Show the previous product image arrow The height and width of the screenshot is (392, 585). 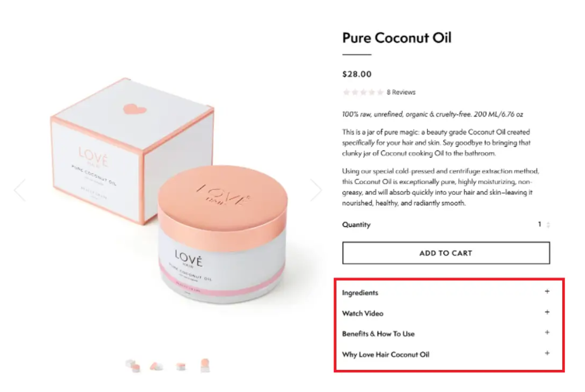pyautogui.click(x=20, y=190)
